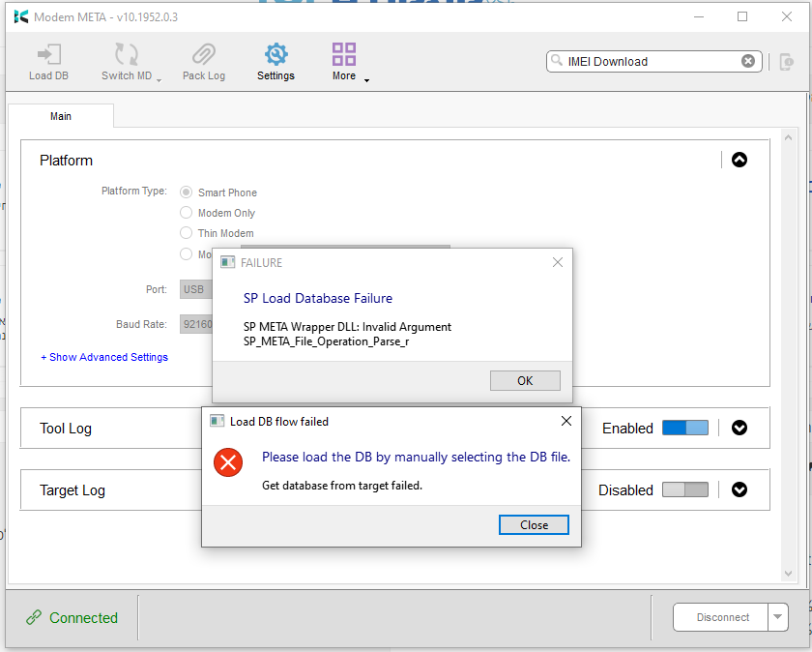Click the search magnifier icon
812x652 pixels.
[557, 61]
